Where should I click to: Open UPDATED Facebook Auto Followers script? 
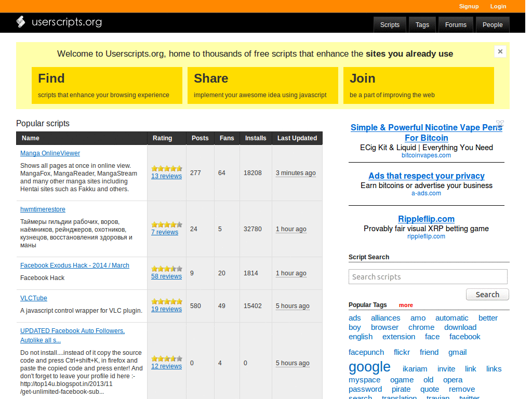[x=72, y=335]
